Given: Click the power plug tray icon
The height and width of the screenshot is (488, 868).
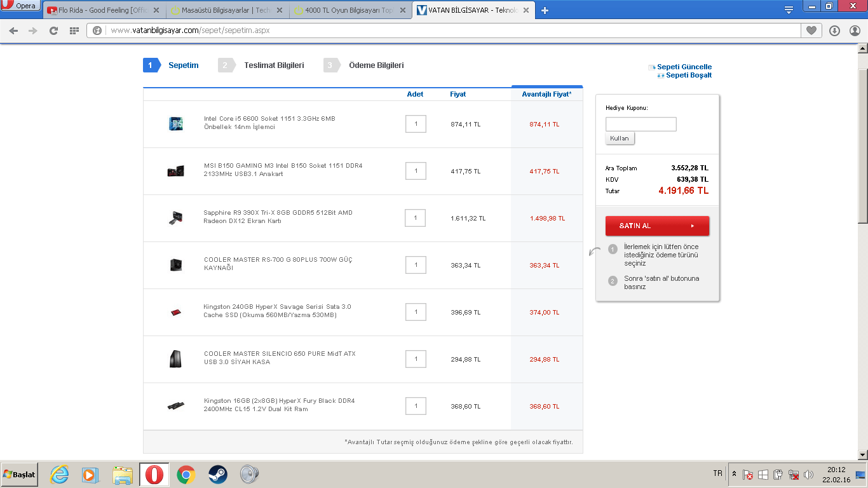Looking at the screenshot, I should 778,475.
